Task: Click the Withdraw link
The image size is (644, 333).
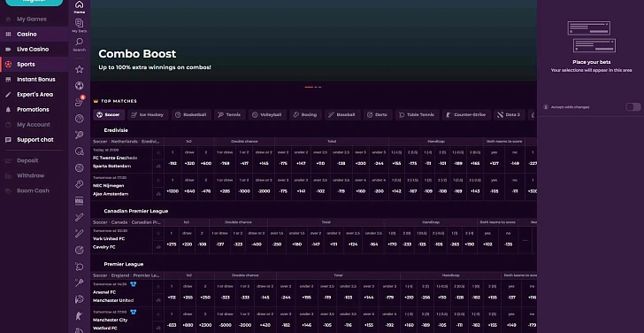Action: click(x=30, y=175)
